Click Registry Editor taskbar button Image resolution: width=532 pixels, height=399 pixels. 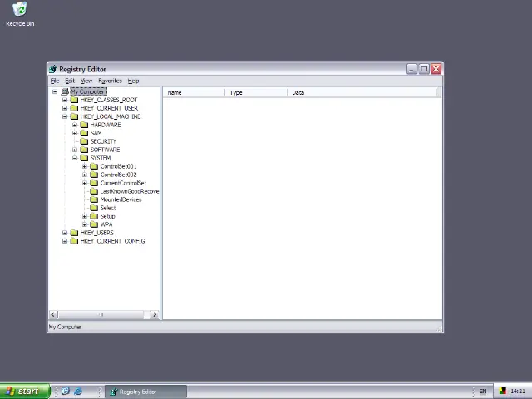[146, 392]
